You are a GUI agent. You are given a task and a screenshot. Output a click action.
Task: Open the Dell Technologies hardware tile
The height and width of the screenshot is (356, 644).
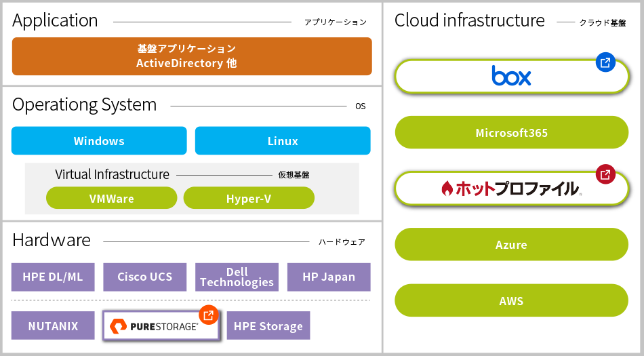click(237, 277)
